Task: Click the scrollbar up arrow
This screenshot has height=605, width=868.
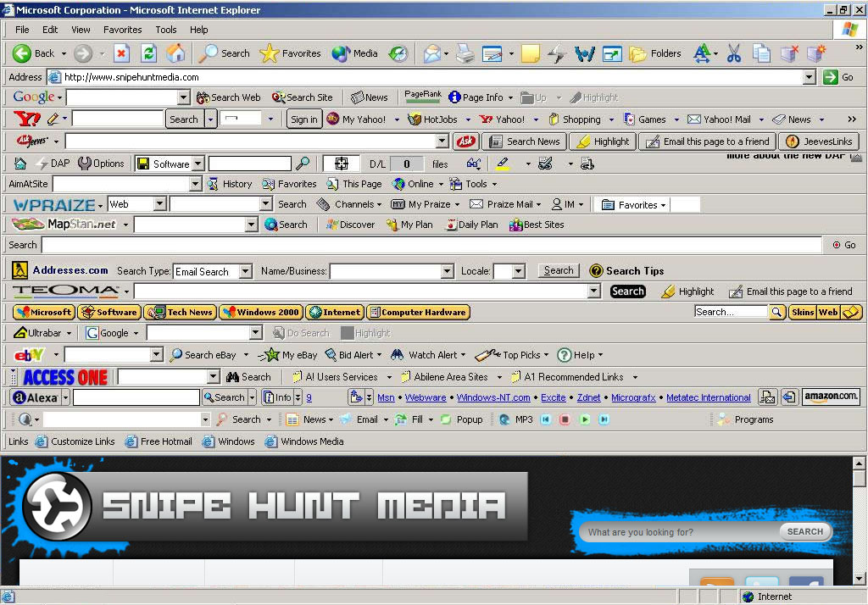Action: tap(860, 462)
